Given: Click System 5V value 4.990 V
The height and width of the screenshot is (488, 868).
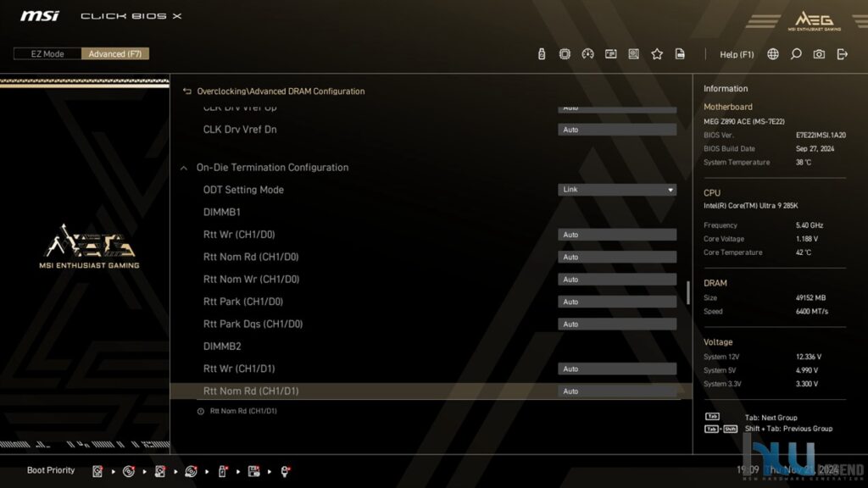Looking at the screenshot, I should [x=807, y=370].
